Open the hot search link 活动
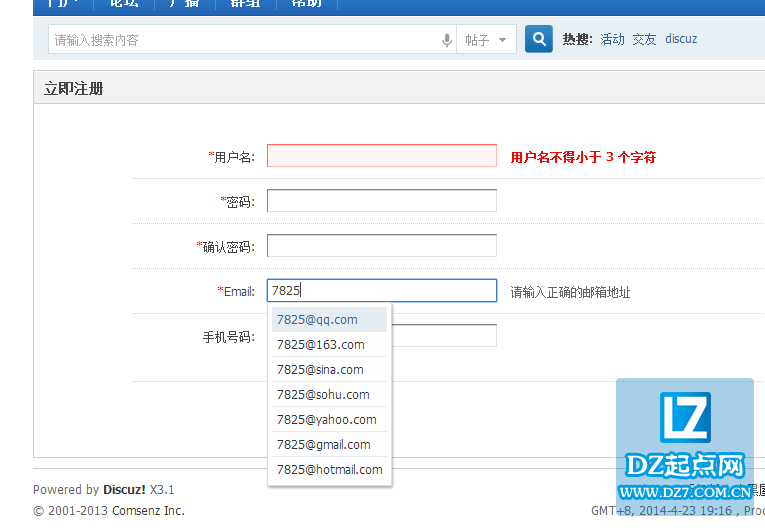765x528 pixels. point(612,39)
